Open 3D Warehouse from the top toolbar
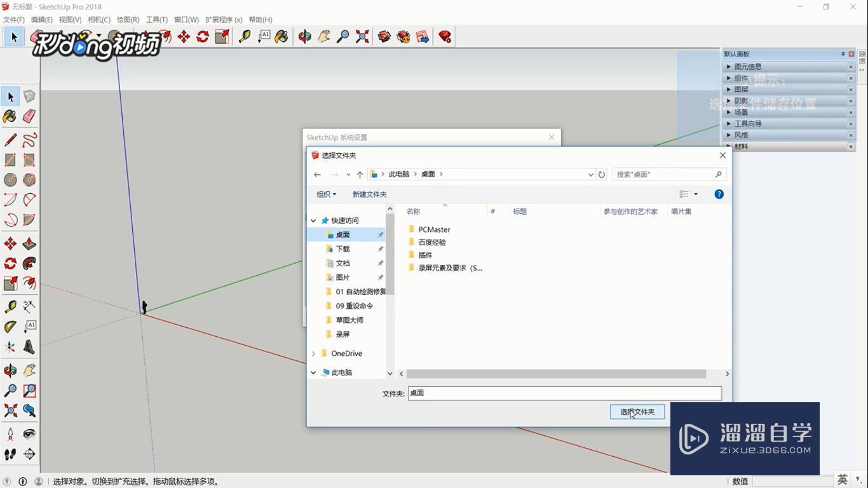This screenshot has width=868, height=488. tap(384, 37)
